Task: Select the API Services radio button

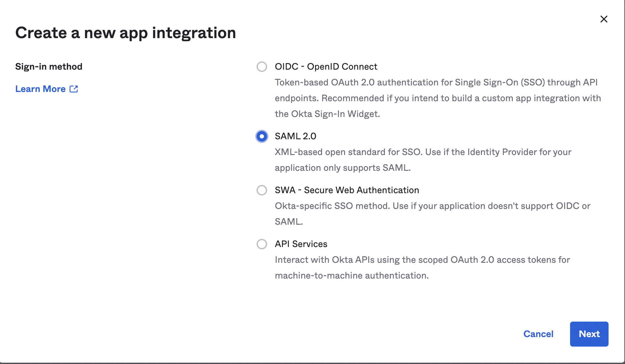Action: pos(262,244)
